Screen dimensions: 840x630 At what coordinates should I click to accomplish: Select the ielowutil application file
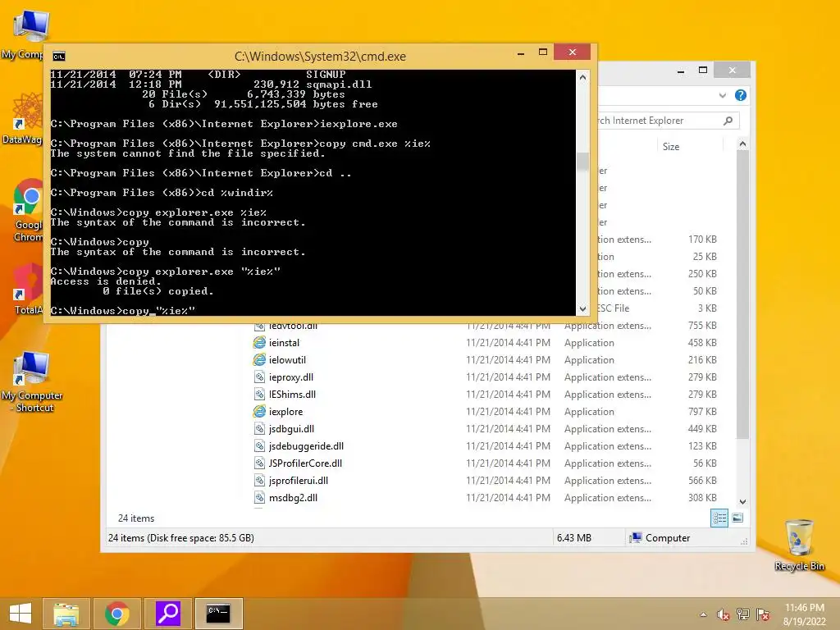(287, 360)
